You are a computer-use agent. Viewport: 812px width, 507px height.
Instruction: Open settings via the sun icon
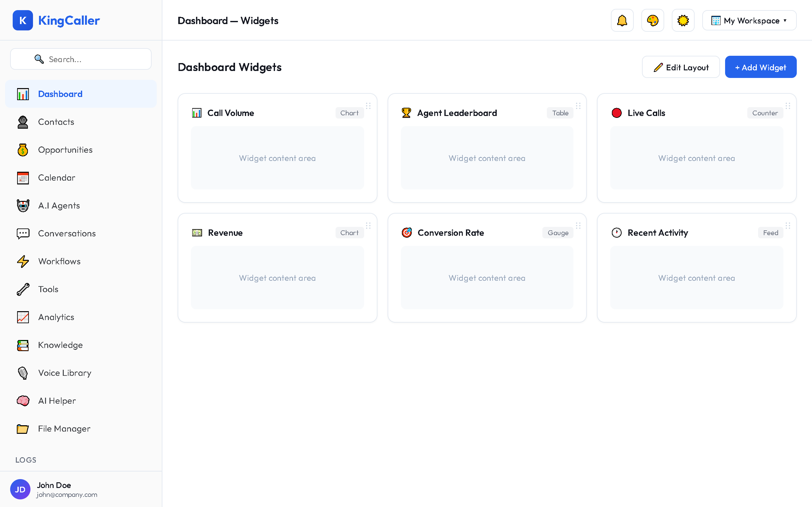tap(683, 20)
